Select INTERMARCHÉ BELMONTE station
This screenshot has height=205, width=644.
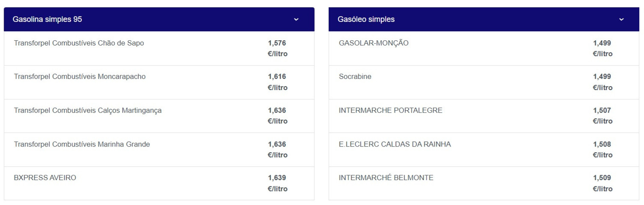(386, 178)
